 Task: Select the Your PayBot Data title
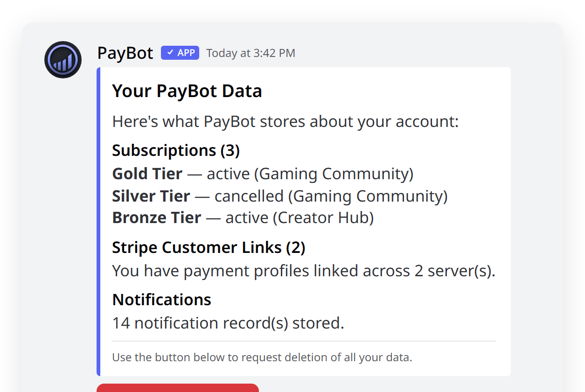(x=187, y=91)
